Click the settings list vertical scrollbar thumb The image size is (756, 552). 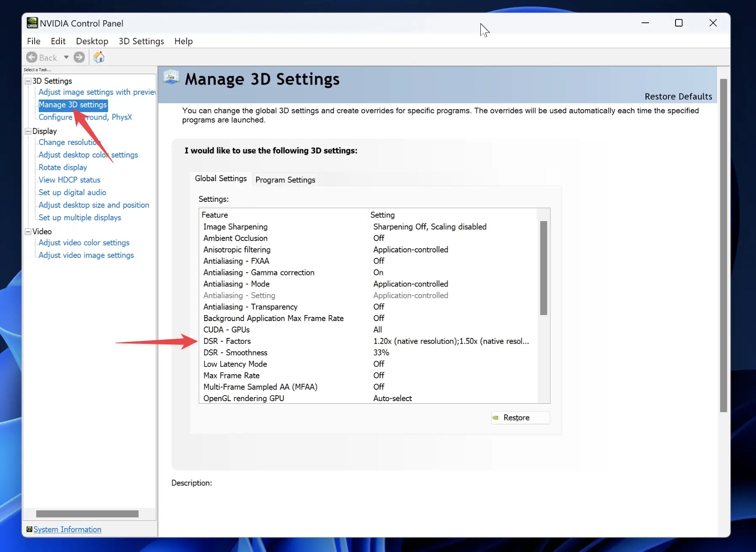[544, 268]
